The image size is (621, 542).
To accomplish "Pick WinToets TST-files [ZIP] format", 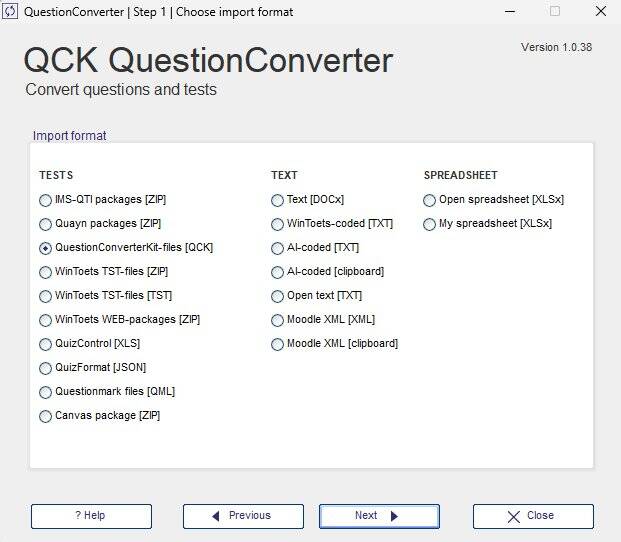I will click(x=46, y=272).
